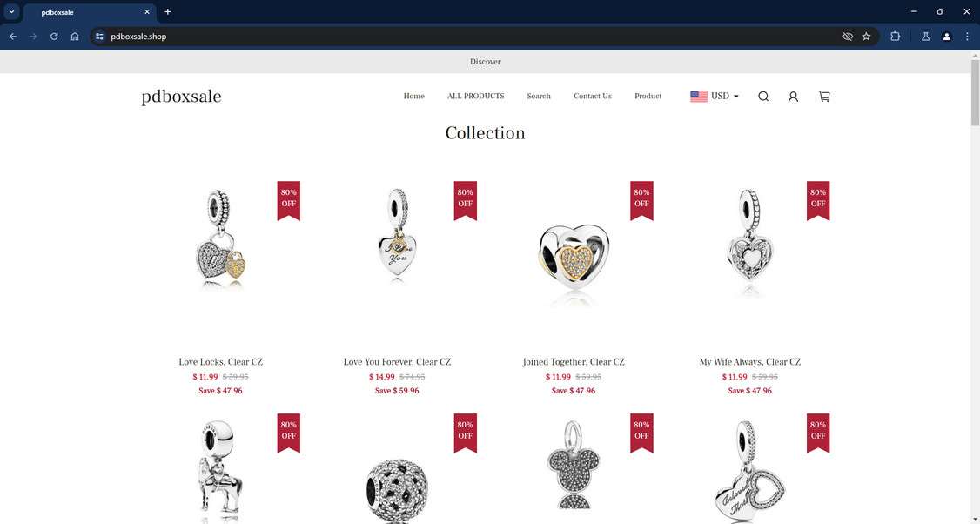Click the tracking protection eye icon
This screenshot has width=980, height=524.
[848, 37]
